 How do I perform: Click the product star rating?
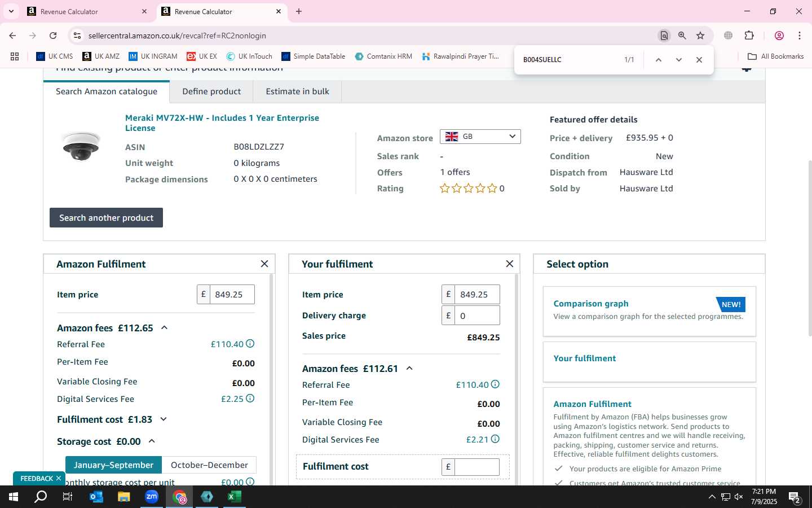468,189
